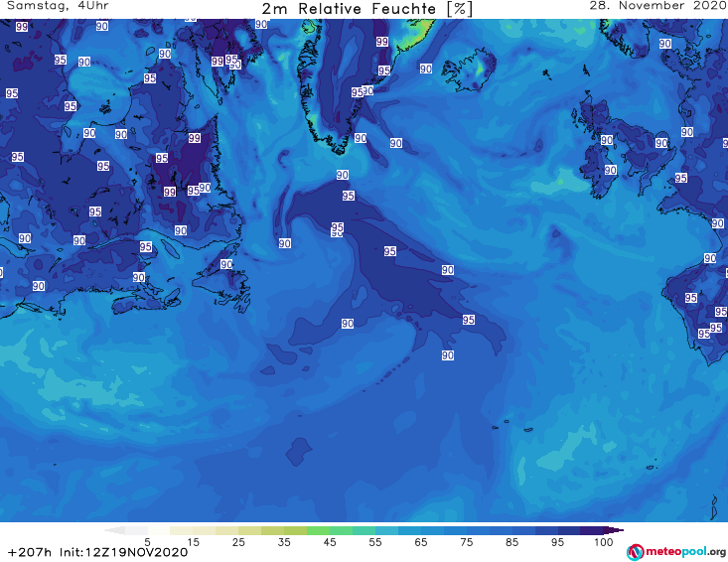This screenshot has width=728, height=562.
Task: Click colorbar tick label "35"
Action: pos(284,542)
